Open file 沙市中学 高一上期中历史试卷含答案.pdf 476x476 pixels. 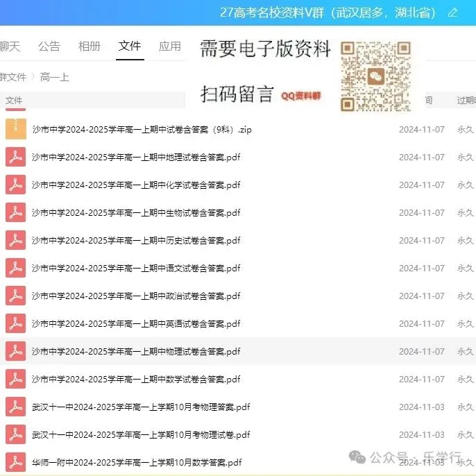[x=136, y=240]
